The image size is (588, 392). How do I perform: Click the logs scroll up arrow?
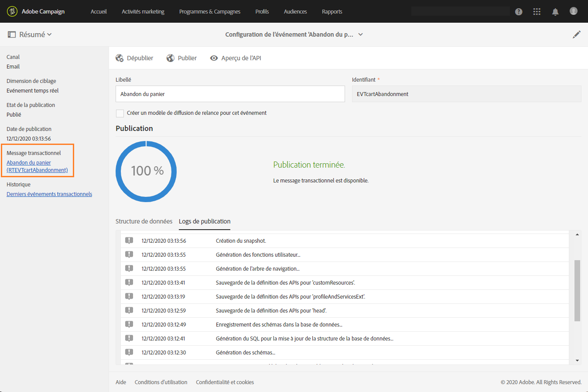[x=577, y=235]
